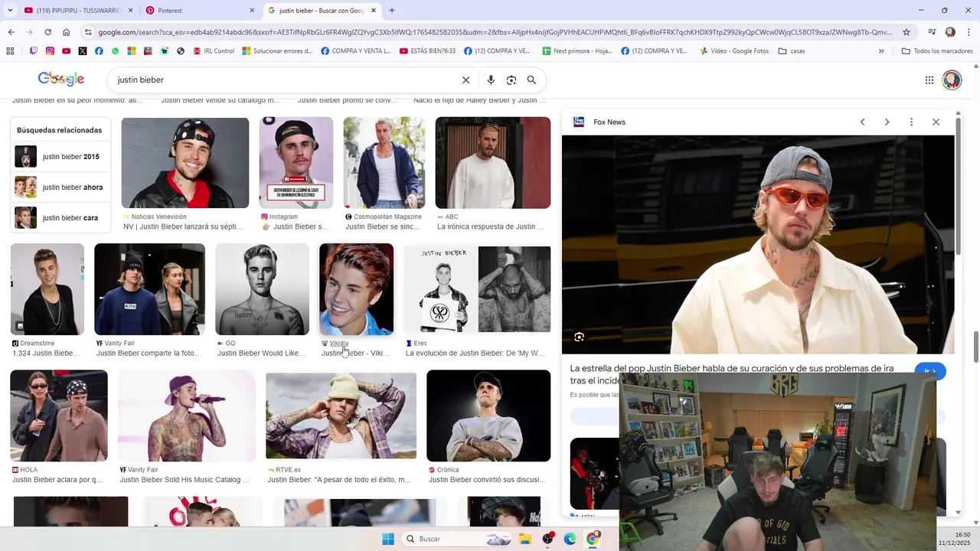This screenshot has height=551, width=980.
Task: Open the Cosmopolitan Magazine image result
Action: tap(384, 162)
